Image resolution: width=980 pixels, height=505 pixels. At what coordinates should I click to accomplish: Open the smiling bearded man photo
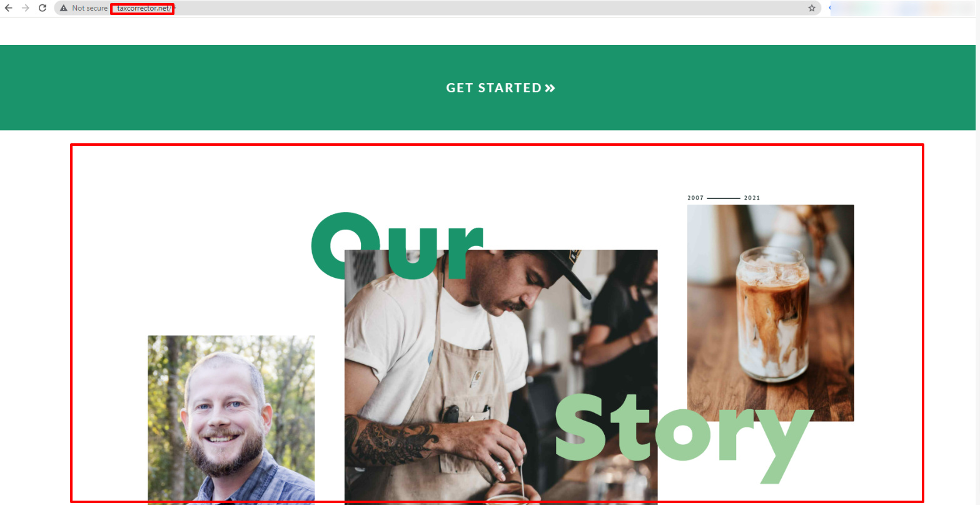pos(231,419)
